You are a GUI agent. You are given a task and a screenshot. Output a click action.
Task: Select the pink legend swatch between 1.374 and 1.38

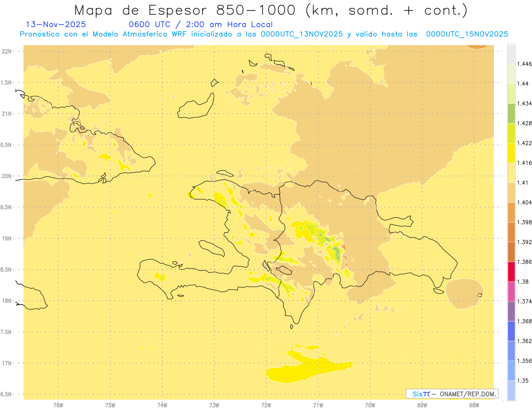tap(511, 291)
